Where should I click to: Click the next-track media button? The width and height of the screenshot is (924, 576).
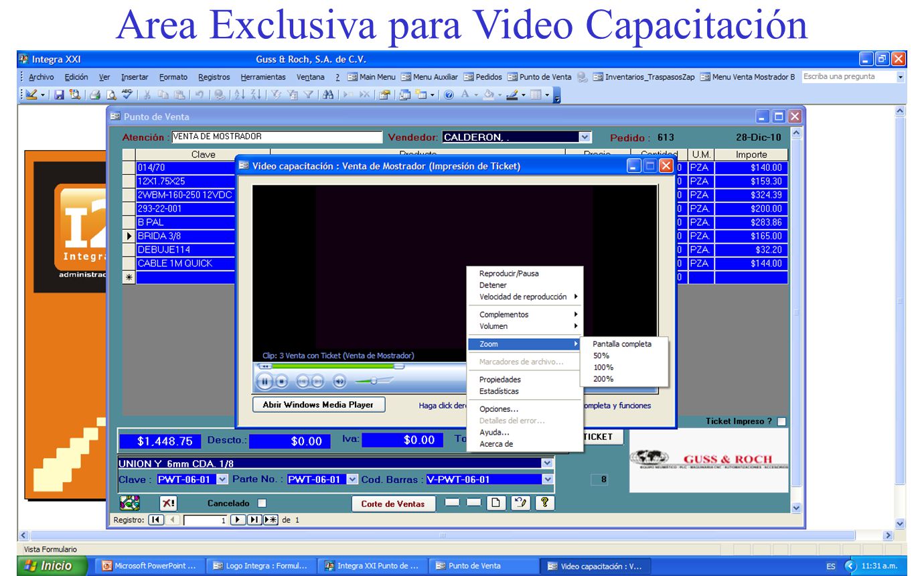[x=317, y=382]
